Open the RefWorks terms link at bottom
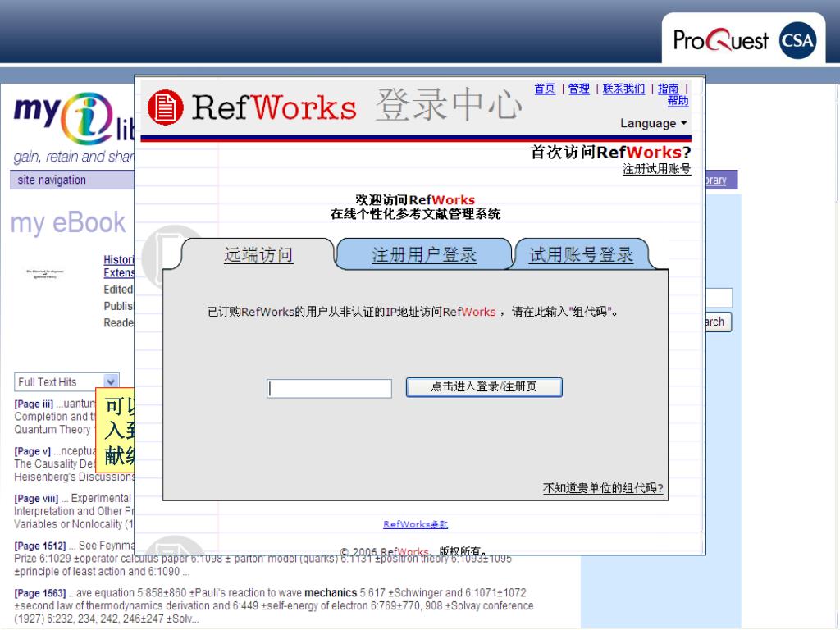 [x=416, y=524]
